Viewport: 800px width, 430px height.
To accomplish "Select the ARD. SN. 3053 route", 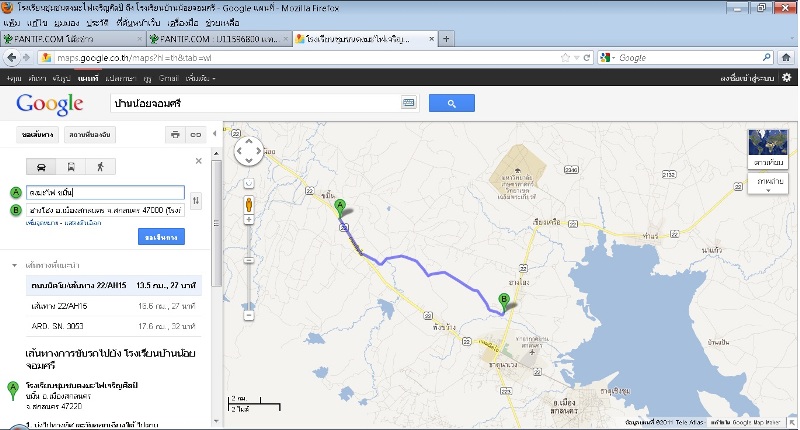I will (x=114, y=326).
